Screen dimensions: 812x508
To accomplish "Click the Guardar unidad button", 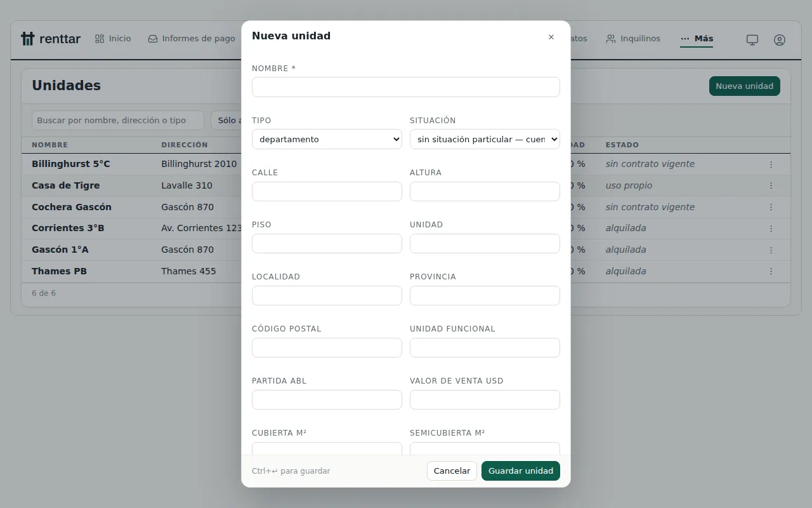I will tap(521, 471).
